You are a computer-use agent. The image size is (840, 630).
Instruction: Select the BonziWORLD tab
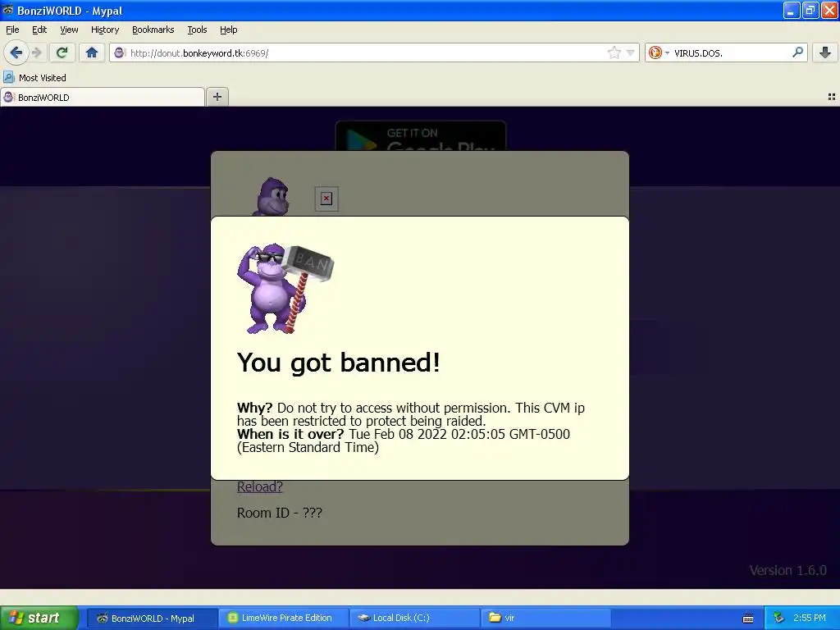click(103, 97)
